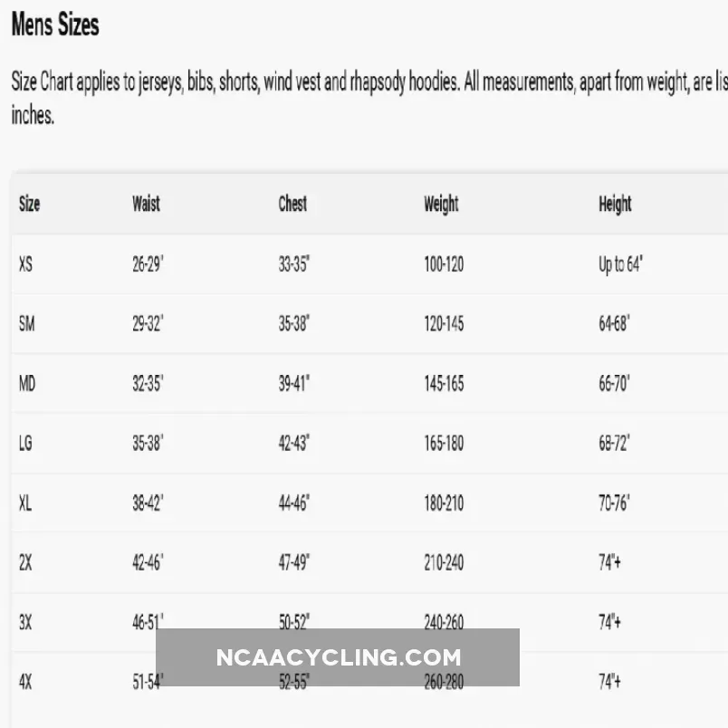
Task: Click the Mens Sizes heading
Action: coord(55,25)
